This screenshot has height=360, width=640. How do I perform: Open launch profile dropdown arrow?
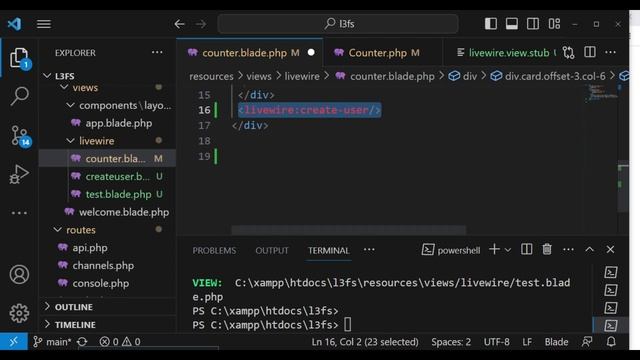508,250
